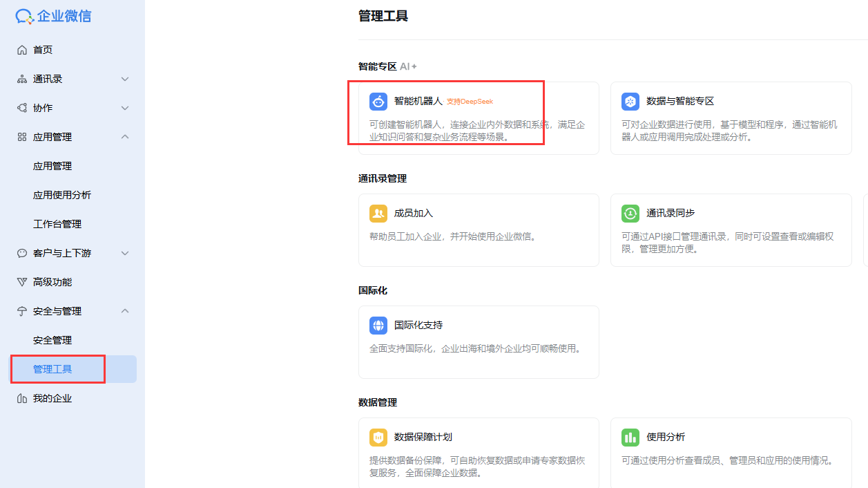This screenshot has width=868, height=488.
Task: Click the 通讯录同步 icon
Action: [x=630, y=214]
